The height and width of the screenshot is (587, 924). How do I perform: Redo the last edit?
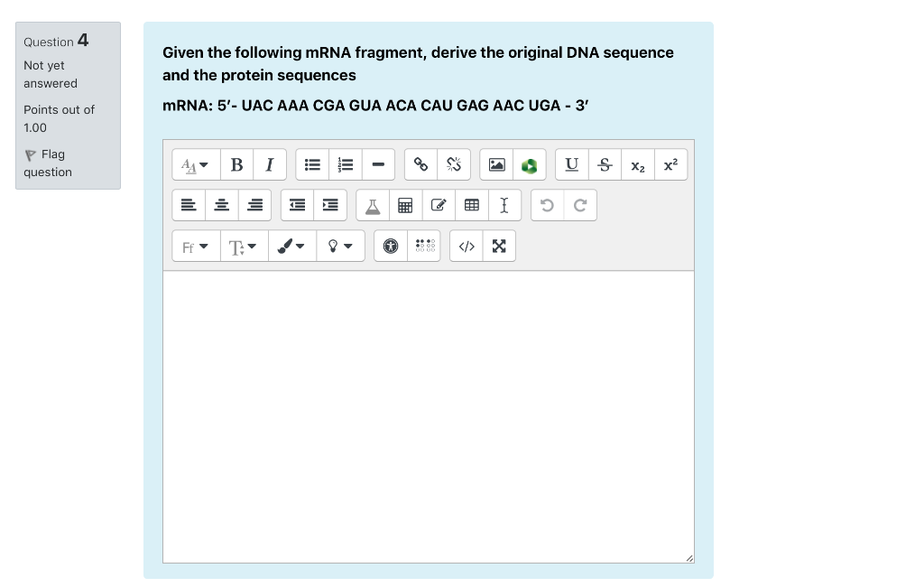pos(580,205)
